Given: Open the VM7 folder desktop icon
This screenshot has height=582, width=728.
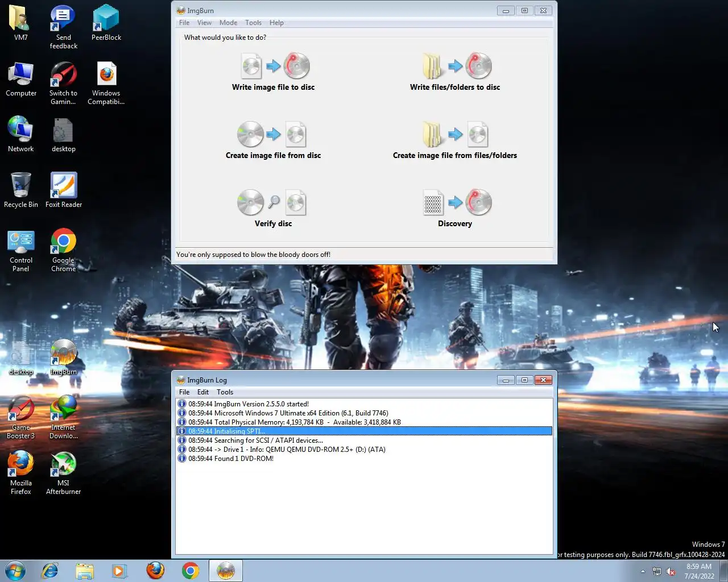Looking at the screenshot, I should 21,23.
